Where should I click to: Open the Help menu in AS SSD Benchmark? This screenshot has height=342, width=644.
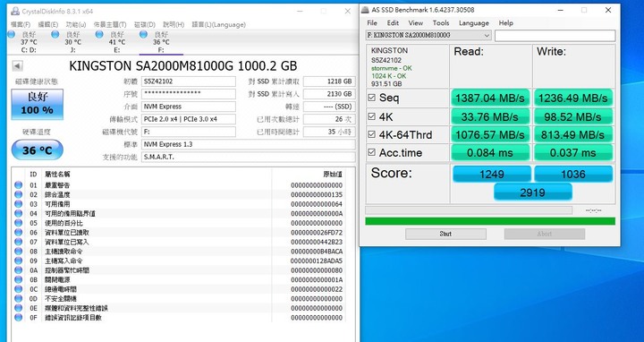coord(506,23)
